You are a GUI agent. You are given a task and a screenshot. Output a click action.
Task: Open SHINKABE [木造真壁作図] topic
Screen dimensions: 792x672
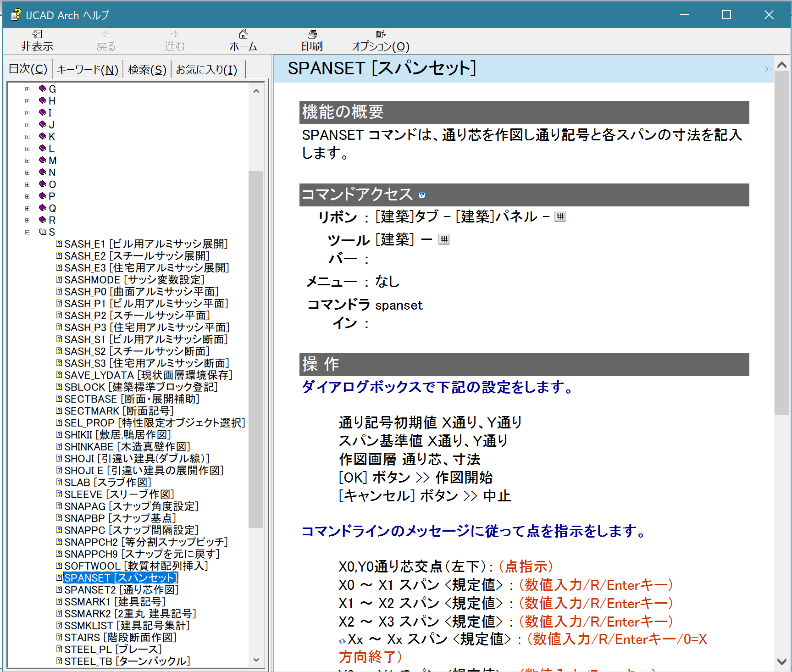[x=127, y=446]
